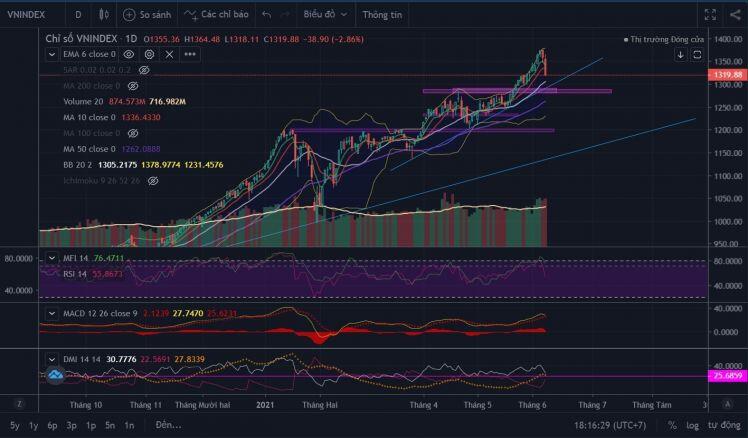Screen dimensions: 748x438
Task: Click the down arrow icon near the price scale
Action: tap(680, 55)
